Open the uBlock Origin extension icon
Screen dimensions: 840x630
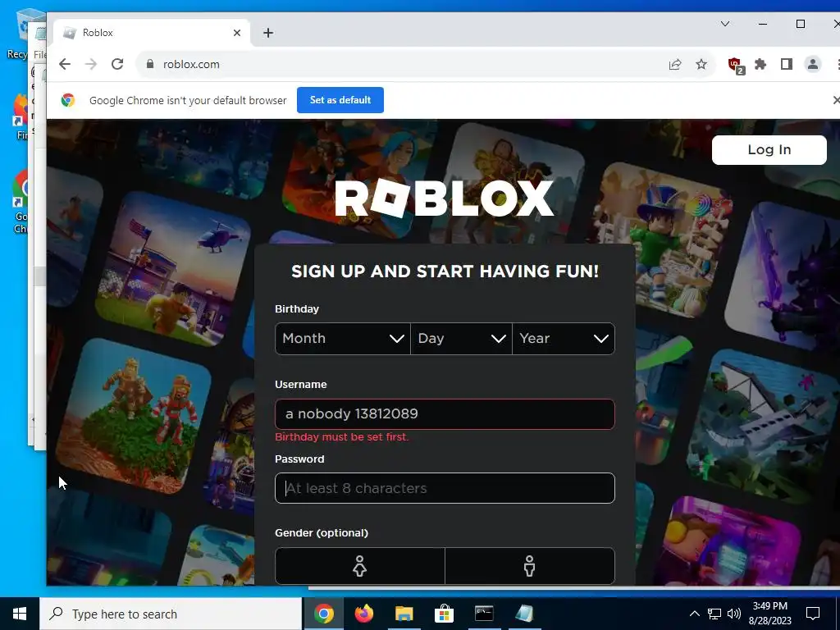[736, 66]
